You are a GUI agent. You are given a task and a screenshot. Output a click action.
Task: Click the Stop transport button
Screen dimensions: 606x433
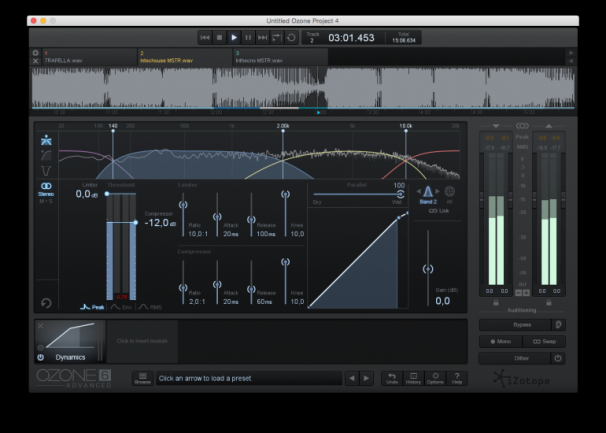point(220,37)
